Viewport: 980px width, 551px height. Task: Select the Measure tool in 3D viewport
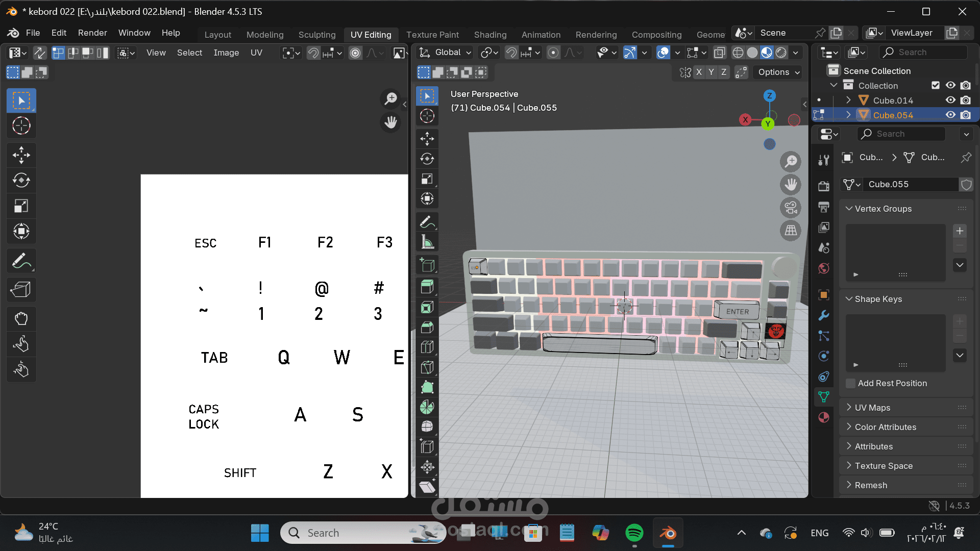click(x=427, y=242)
